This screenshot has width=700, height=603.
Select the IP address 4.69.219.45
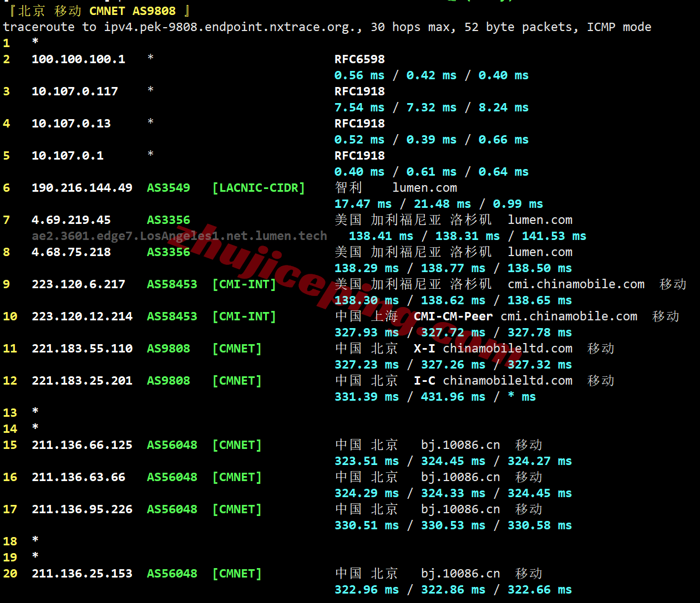tap(71, 220)
